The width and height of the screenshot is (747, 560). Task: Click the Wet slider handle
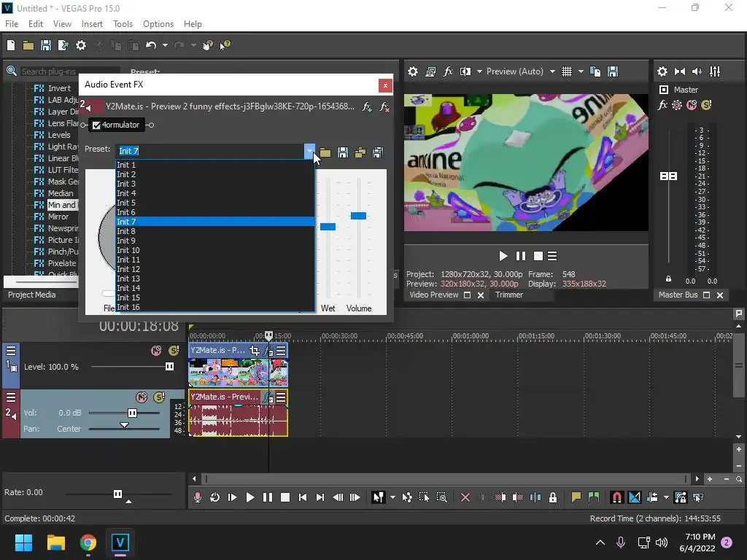point(328,227)
